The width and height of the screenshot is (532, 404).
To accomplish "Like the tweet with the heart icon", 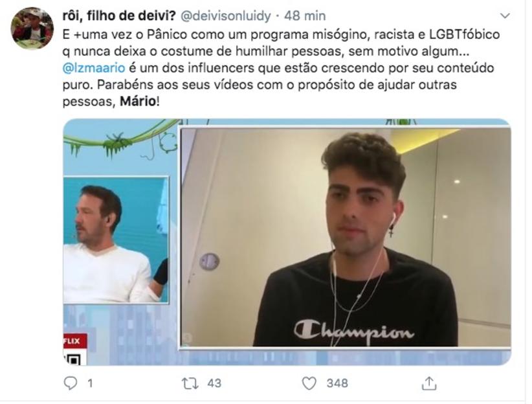I will [309, 383].
